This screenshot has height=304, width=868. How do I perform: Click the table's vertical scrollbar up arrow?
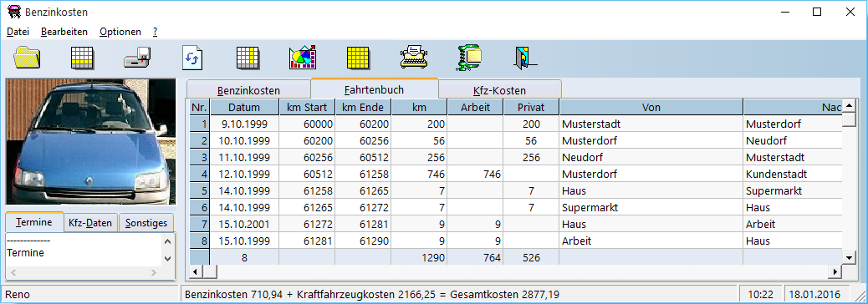pyautogui.click(x=849, y=105)
